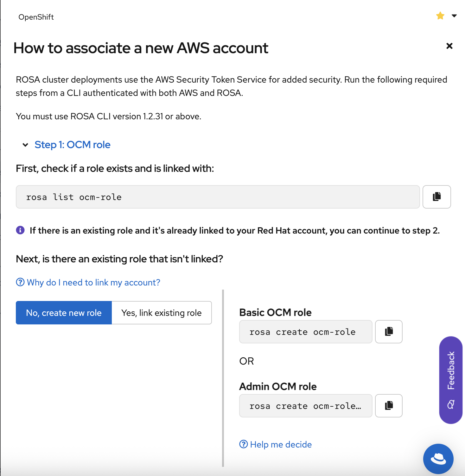The image size is (465, 476).
Task: Copy the Basic OCM role command
Action: [389, 332]
